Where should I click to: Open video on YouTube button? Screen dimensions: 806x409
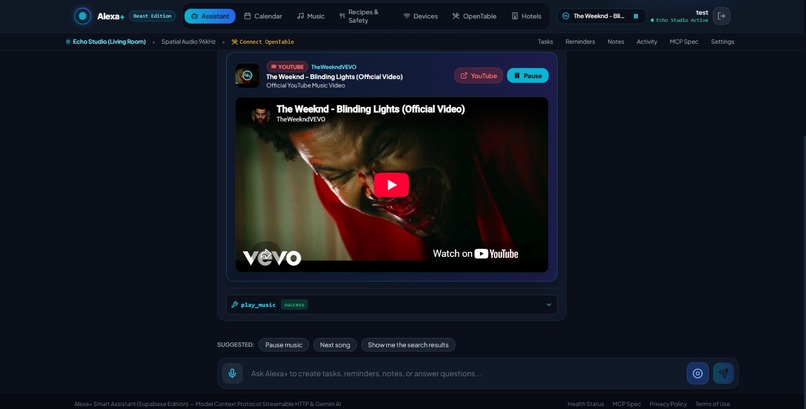click(479, 76)
